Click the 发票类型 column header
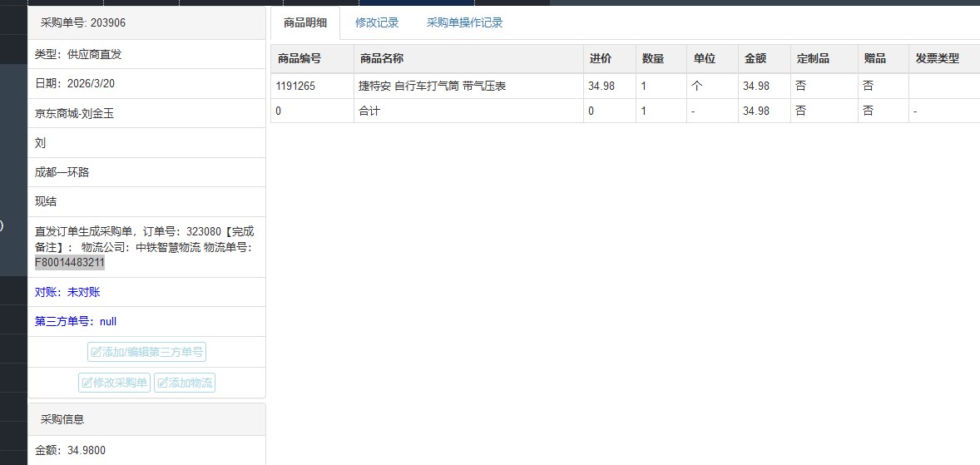The height and width of the screenshot is (465, 980). [x=937, y=59]
